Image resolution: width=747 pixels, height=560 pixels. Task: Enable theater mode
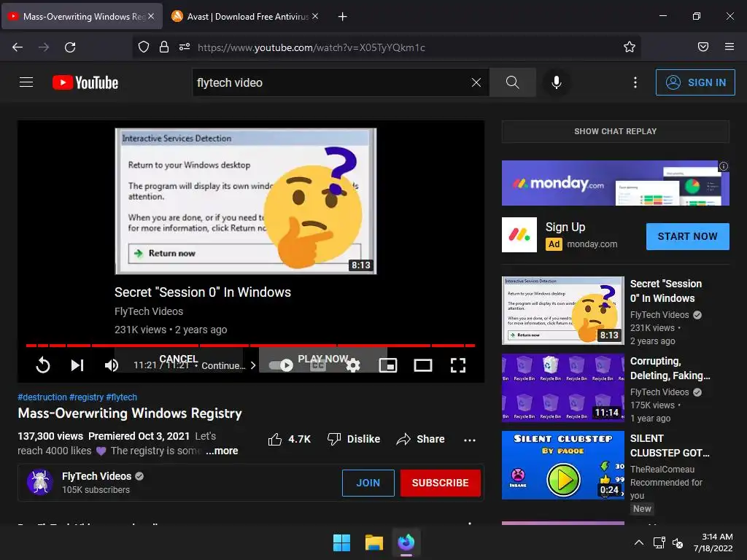tap(423, 365)
